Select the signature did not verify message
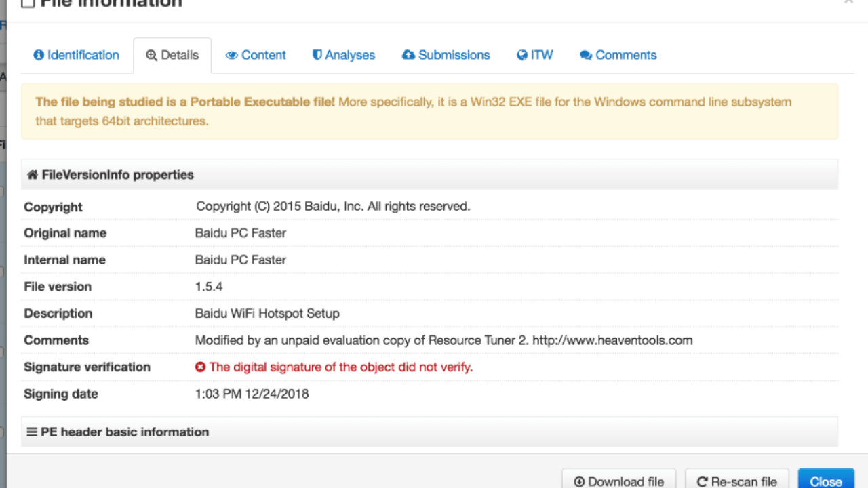The image size is (868, 488). tap(341, 367)
